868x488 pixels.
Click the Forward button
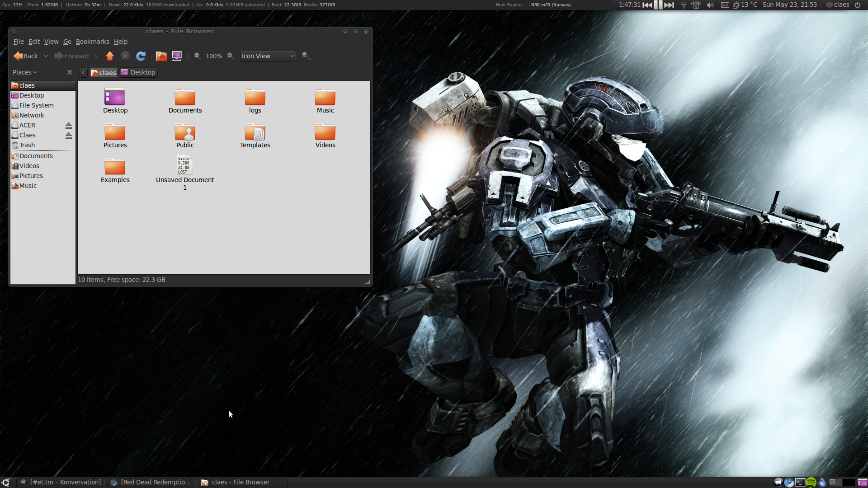pyautogui.click(x=71, y=56)
